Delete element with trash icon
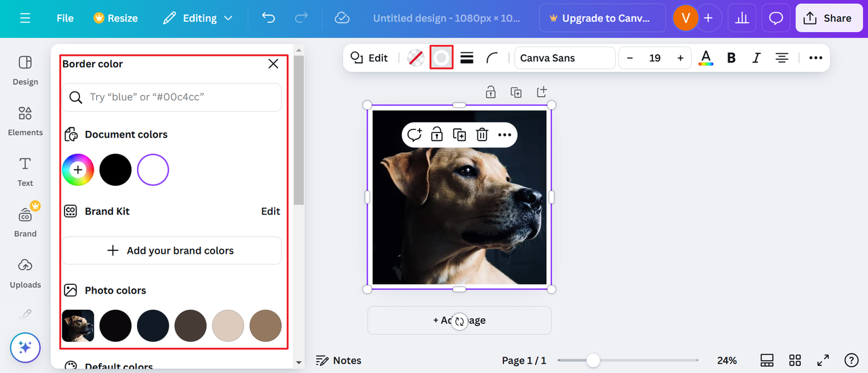This screenshot has width=868, height=373. point(481,134)
